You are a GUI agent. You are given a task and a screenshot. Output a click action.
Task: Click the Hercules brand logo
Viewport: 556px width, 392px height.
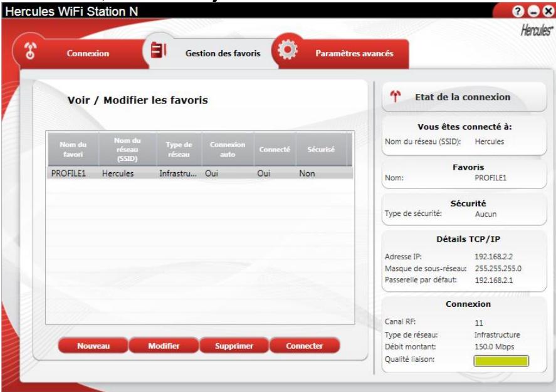pyautogui.click(x=537, y=31)
